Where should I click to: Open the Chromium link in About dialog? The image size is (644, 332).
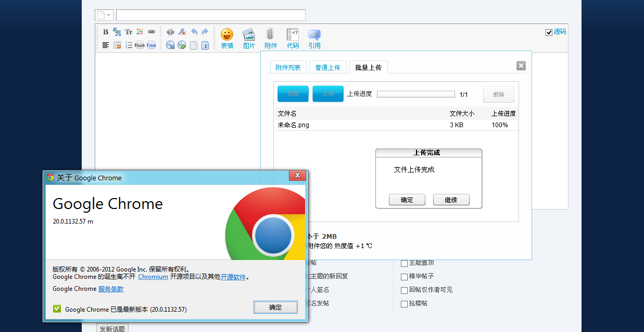click(153, 277)
